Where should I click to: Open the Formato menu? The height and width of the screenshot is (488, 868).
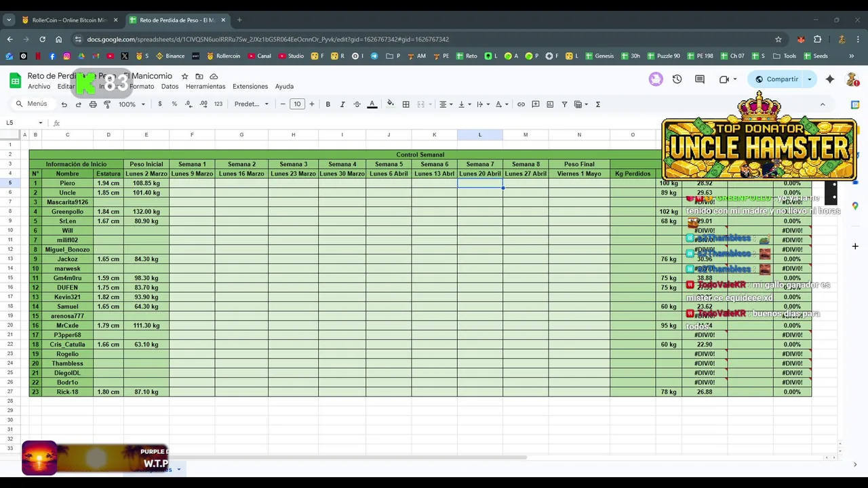142,87
